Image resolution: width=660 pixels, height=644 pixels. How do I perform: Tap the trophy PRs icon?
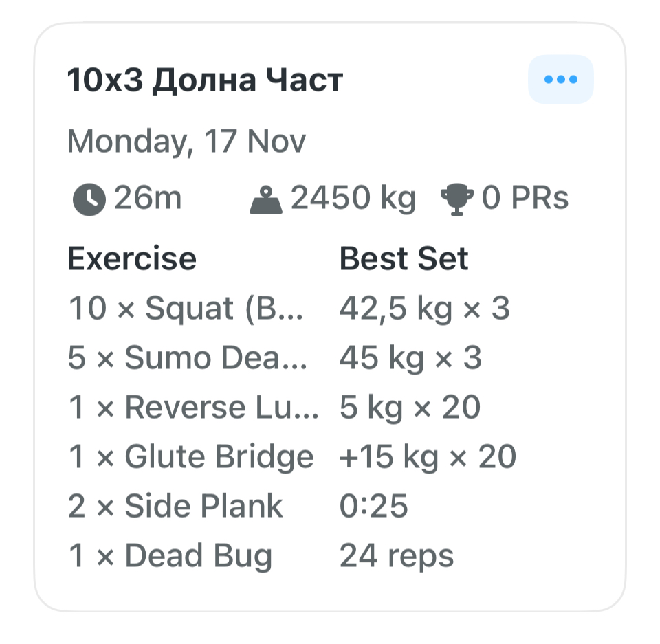tap(458, 200)
